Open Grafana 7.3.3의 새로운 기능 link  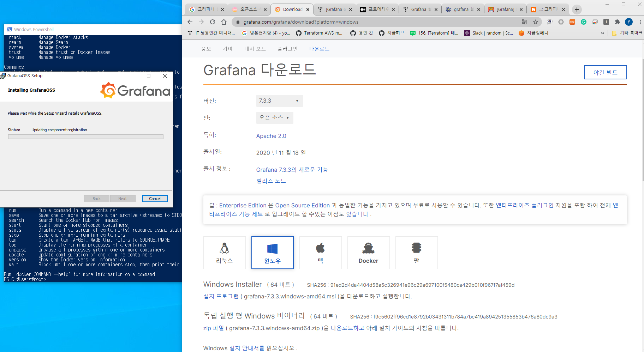(x=292, y=170)
